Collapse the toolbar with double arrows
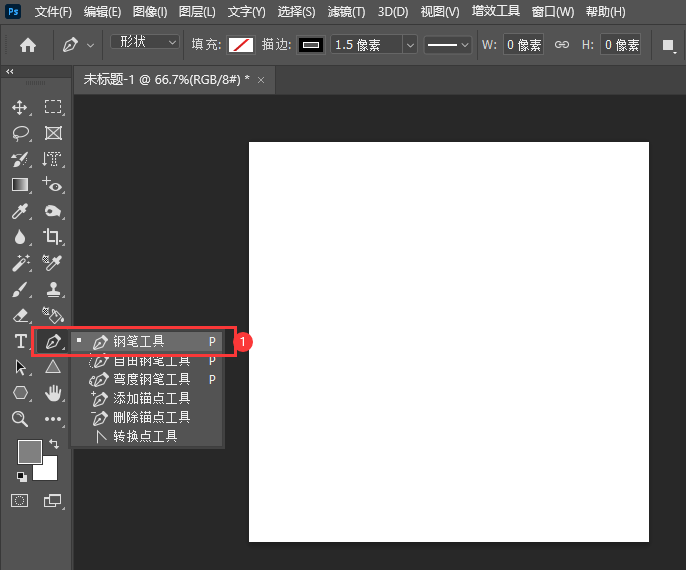This screenshot has width=686, height=570. tap(10, 71)
